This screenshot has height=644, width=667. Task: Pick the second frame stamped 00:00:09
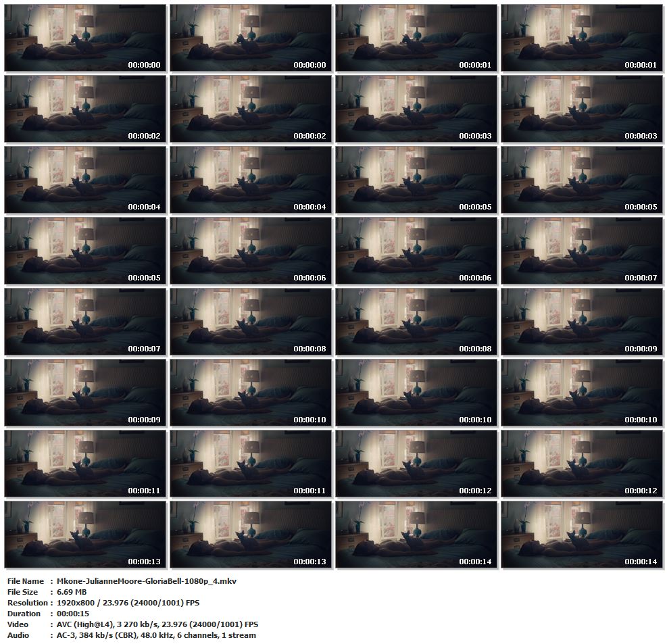coord(85,393)
